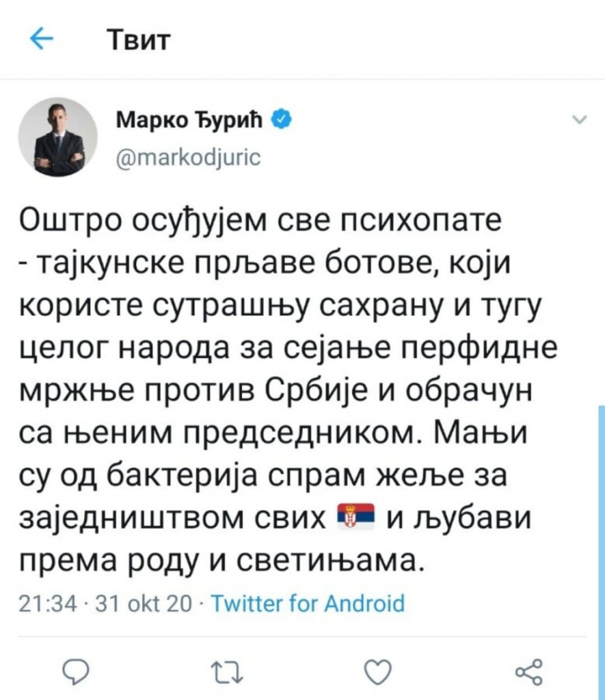Open the Twitter for Android source link
Viewport: 605px width, 700px height.
point(307,604)
